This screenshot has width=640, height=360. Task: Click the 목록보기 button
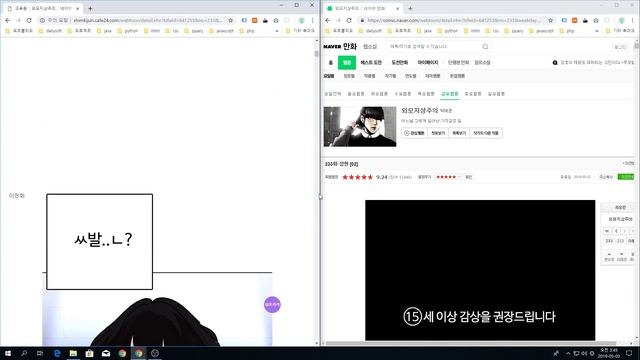tap(459, 133)
